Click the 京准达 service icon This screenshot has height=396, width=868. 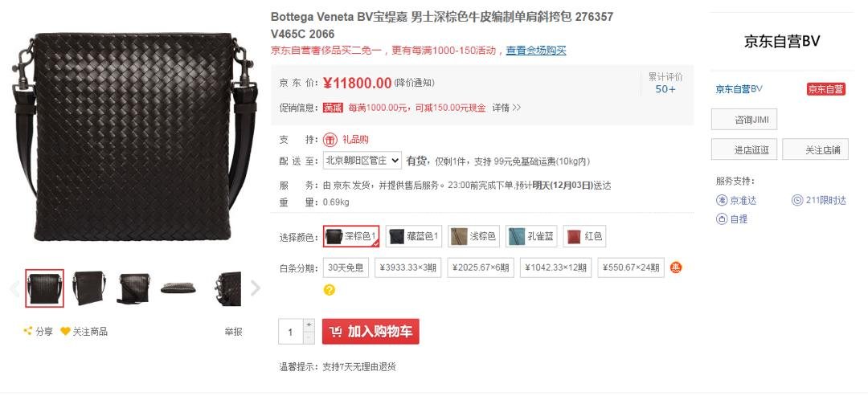point(721,200)
